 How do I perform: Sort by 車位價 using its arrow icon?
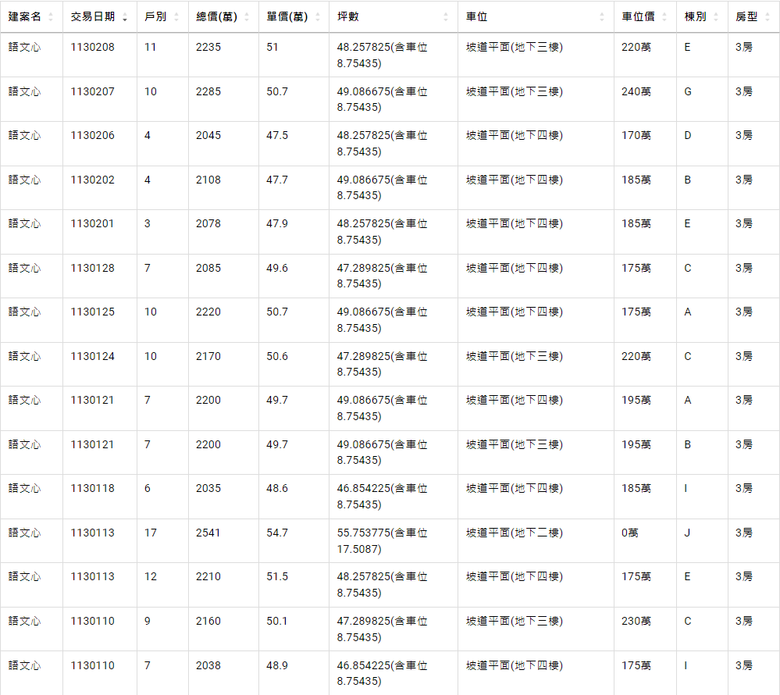[x=664, y=17]
